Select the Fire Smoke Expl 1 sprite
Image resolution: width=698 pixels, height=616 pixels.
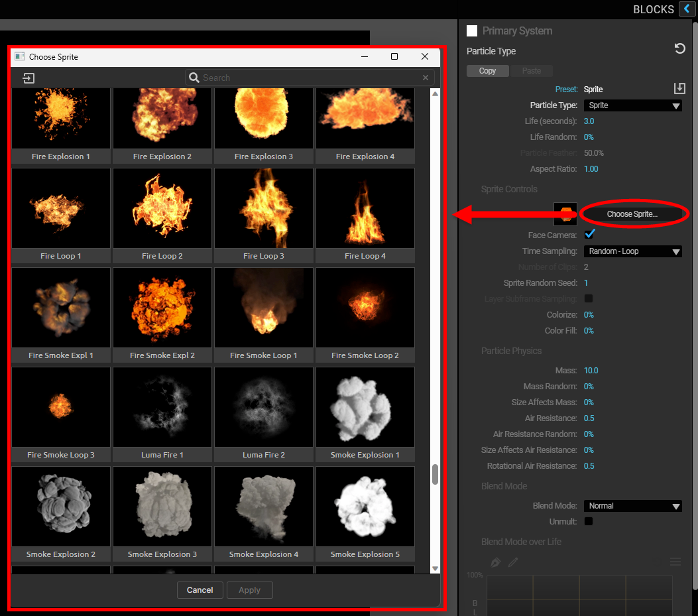point(61,315)
